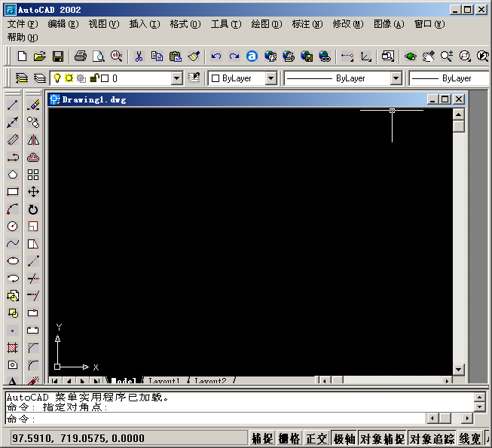492x448 pixels.
Task: Click layer 0 color square swatch
Action: (x=105, y=78)
